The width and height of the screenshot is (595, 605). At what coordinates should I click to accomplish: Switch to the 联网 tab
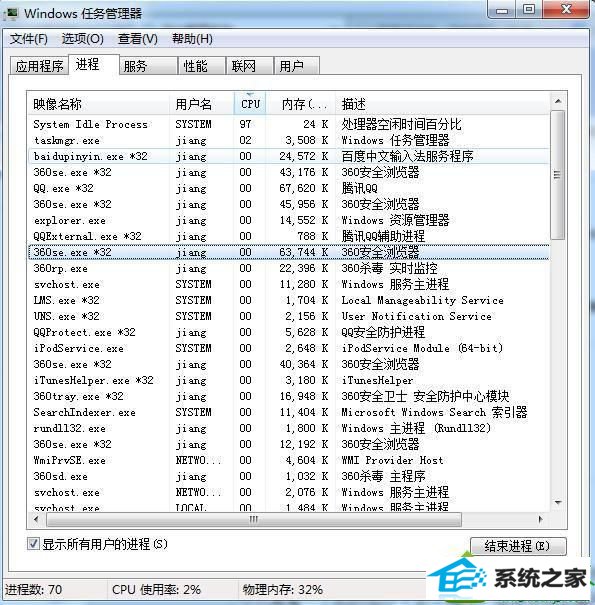[249, 66]
